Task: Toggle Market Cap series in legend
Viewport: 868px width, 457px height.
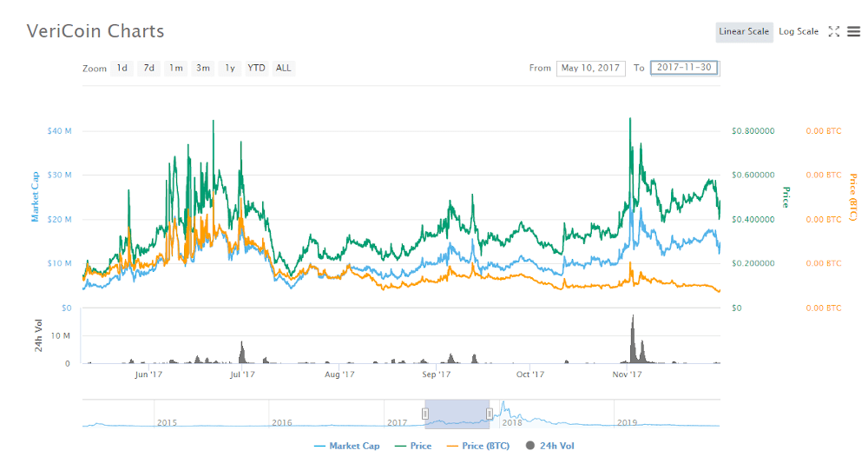Action: click(347, 446)
